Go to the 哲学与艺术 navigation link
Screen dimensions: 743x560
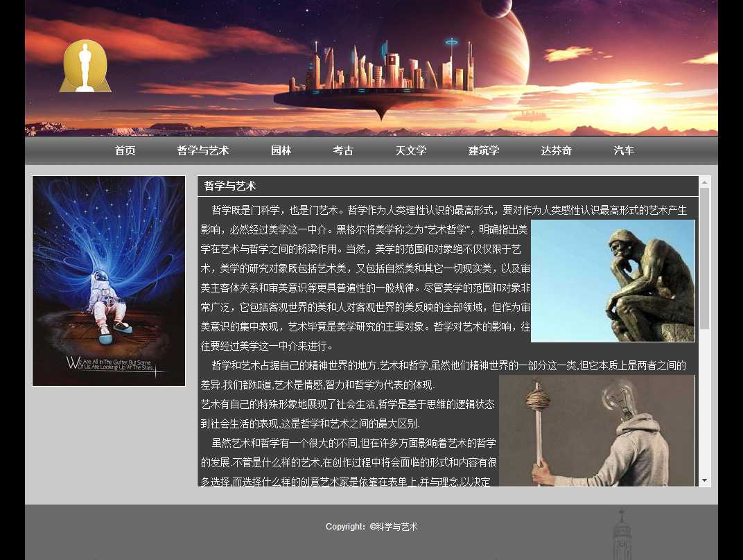point(202,150)
